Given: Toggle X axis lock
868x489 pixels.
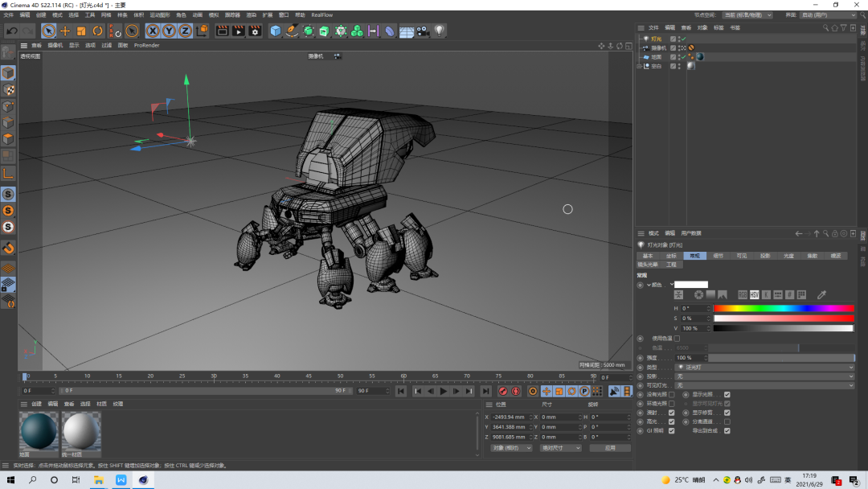Looking at the screenshot, I should tap(153, 31).
